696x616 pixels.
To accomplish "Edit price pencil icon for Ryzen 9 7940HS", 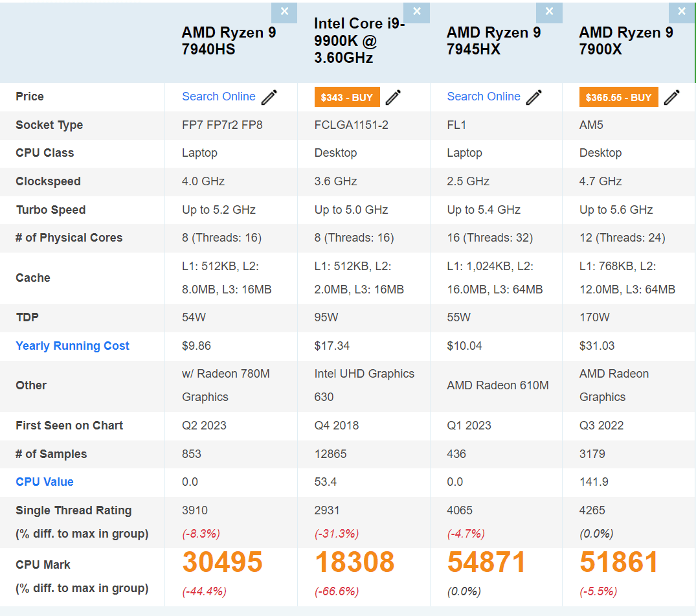I will [269, 97].
